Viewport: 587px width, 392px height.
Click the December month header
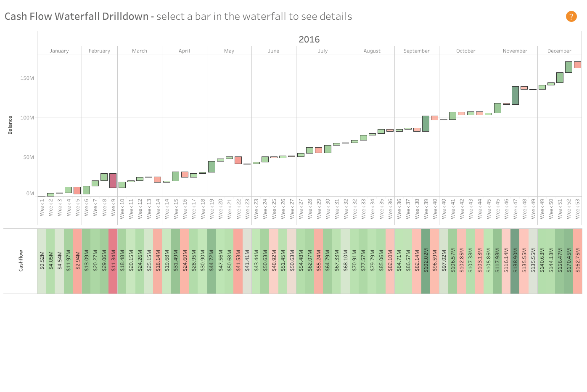(x=559, y=51)
